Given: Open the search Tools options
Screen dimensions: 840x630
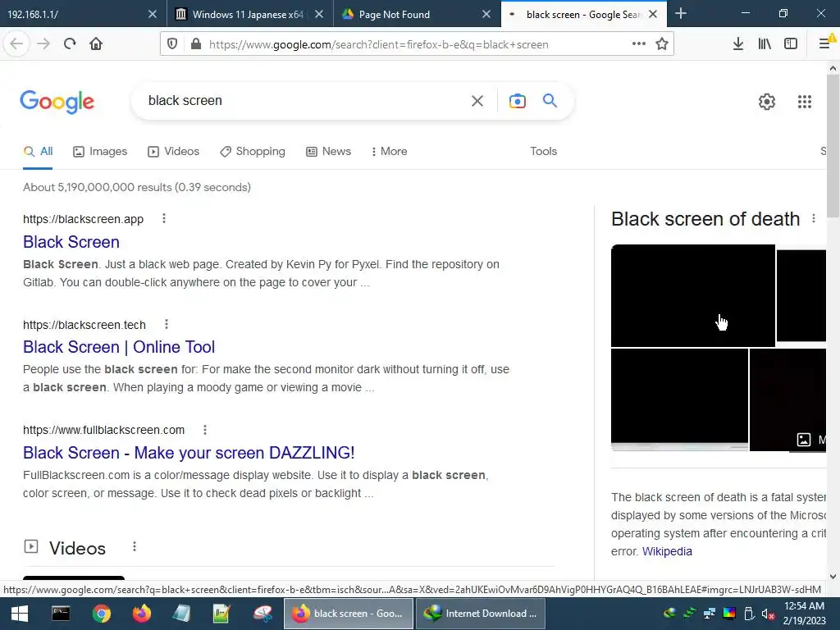Looking at the screenshot, I should (x=544, y=151).
